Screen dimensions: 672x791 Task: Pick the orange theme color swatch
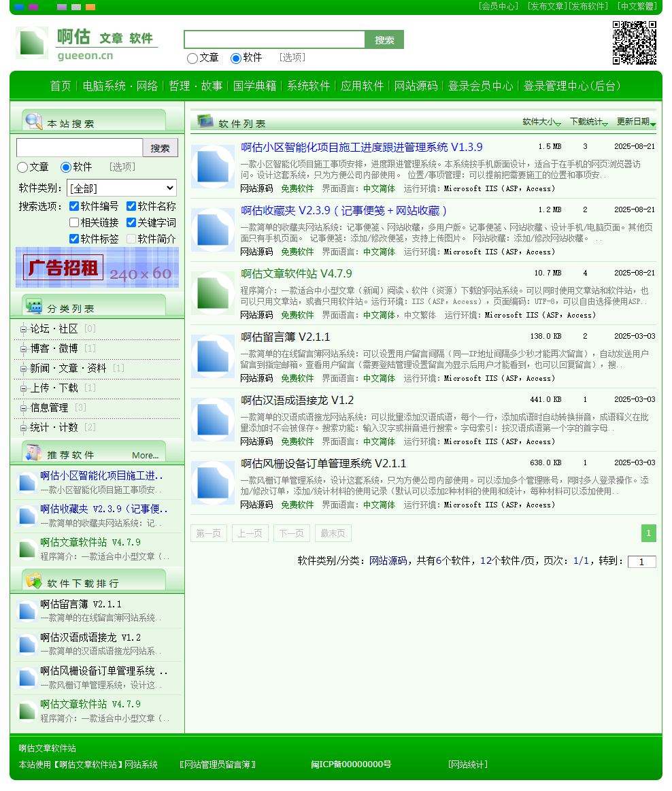[x=90, y=7]
